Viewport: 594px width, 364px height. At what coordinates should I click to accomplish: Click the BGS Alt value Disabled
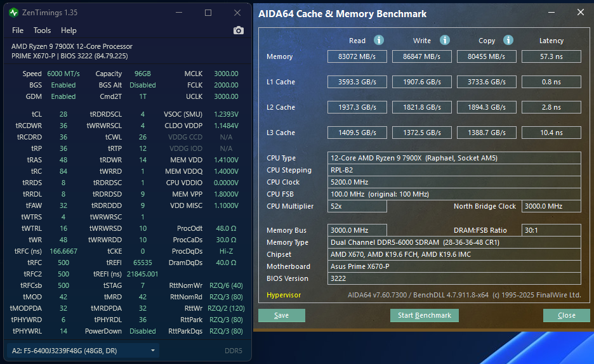click(x=142, y=85)
